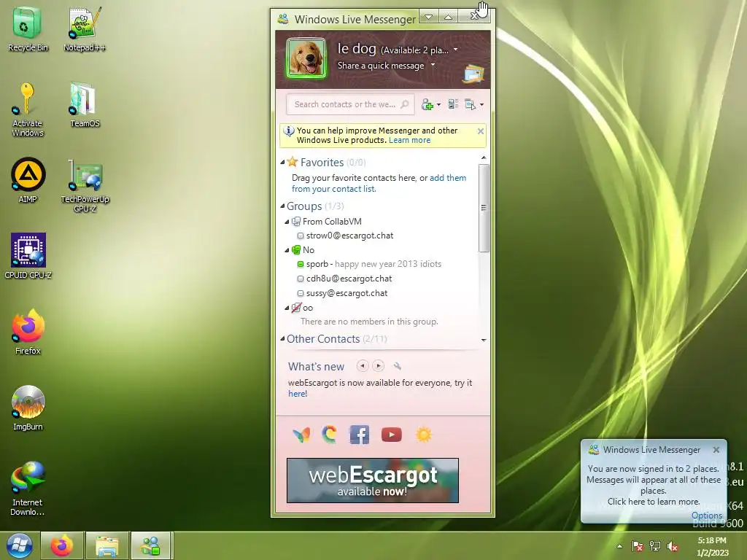Select Internet Download Manager shortcut
The height and width of the screenshot is (560, 747).
pyautogui.click(x=28, y=488)
